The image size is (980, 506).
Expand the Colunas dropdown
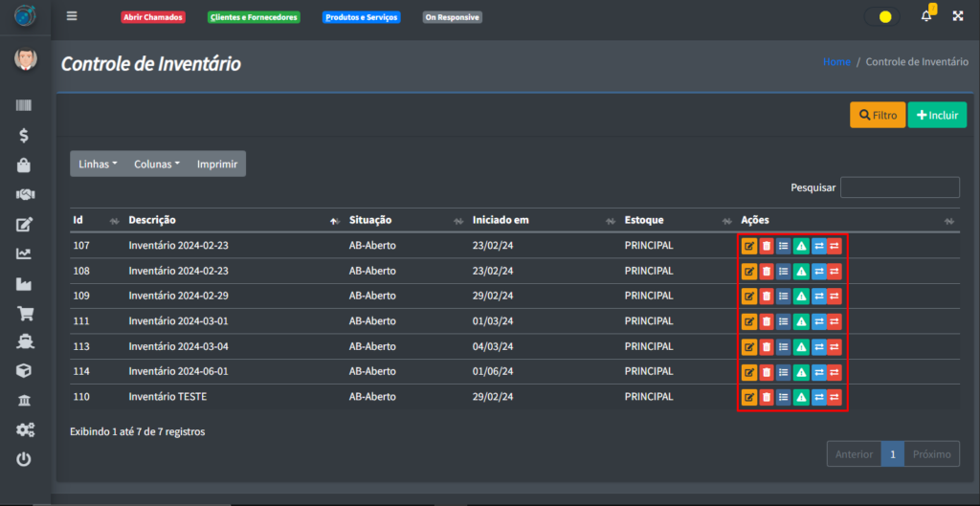(157, 164)
